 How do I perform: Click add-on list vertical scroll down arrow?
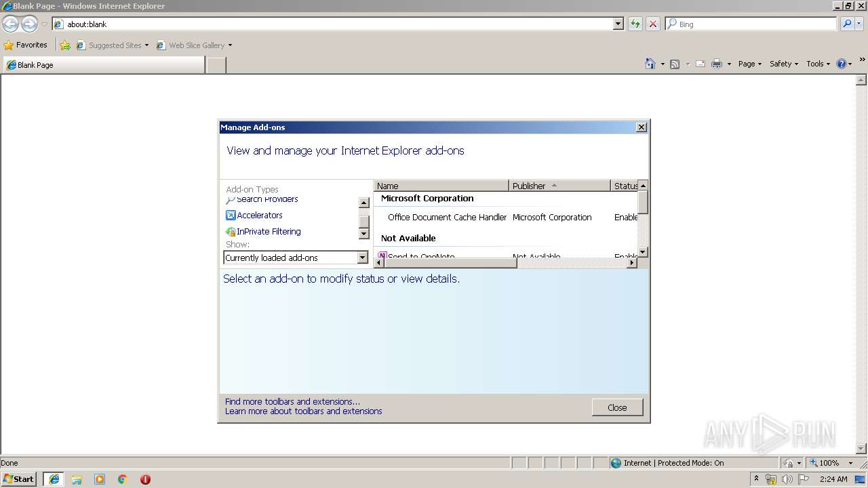tap(643, 252)
